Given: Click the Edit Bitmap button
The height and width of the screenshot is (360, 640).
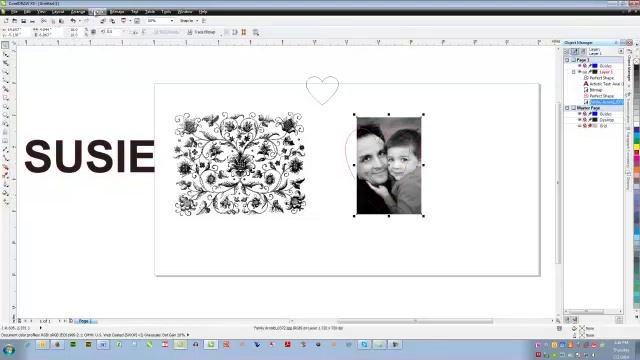Looking at the screenshot, I should [166, 32].
